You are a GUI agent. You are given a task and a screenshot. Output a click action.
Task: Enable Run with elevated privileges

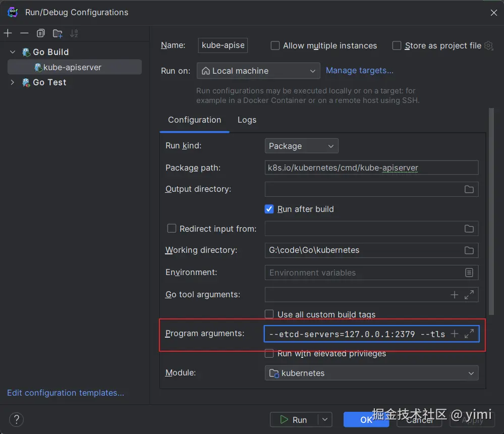[x=269, y=353]
